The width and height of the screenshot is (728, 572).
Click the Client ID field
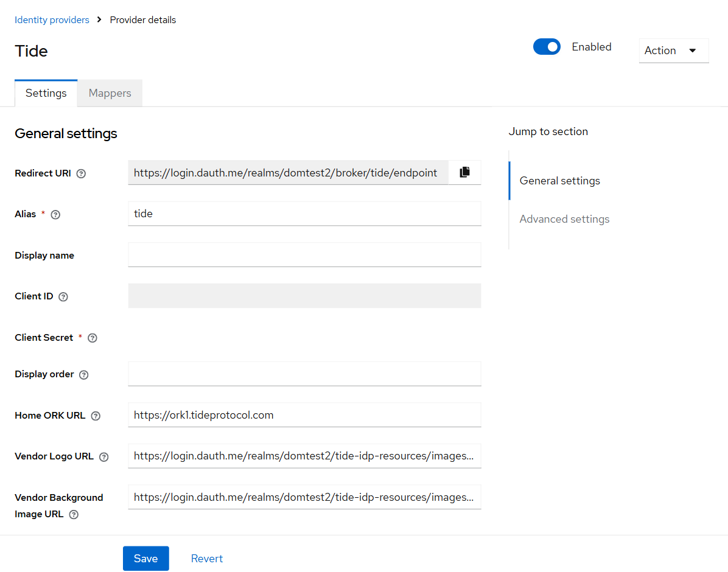304,296
